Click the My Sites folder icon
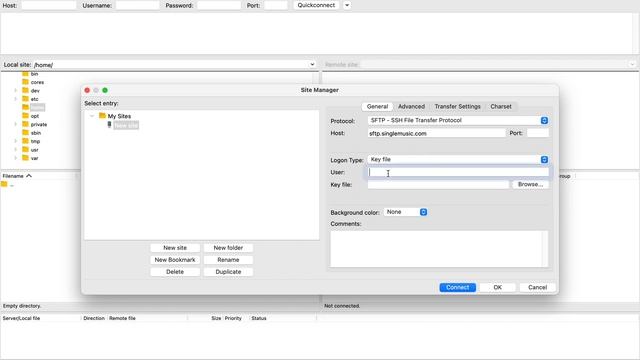The height and width of the screenshot is (360, 640). [102, 116]
